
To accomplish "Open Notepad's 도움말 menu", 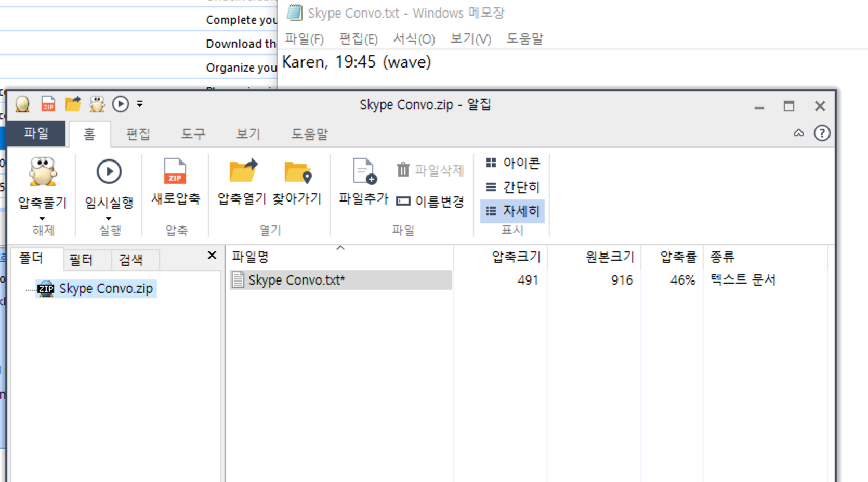I will pyautogui.click(x=525, y=39).
